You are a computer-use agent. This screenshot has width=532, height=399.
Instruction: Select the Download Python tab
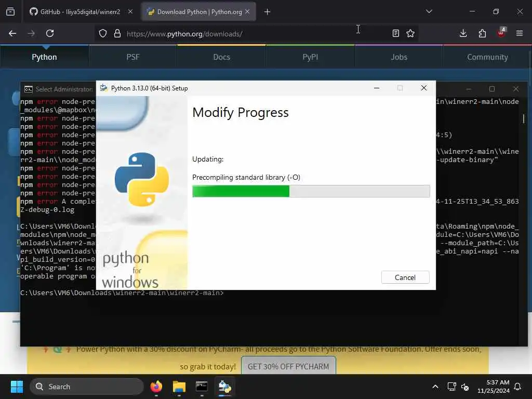click(199, 12)
